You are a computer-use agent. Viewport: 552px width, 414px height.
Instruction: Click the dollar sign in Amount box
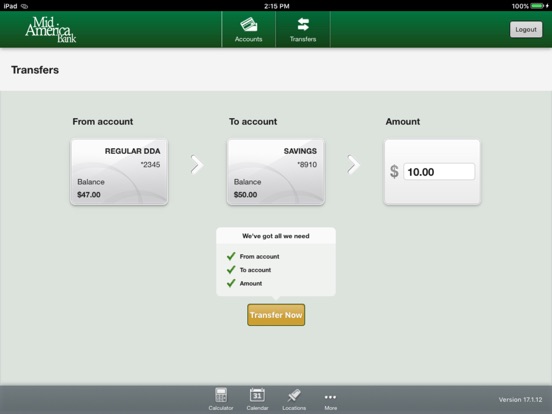[394, 172]
